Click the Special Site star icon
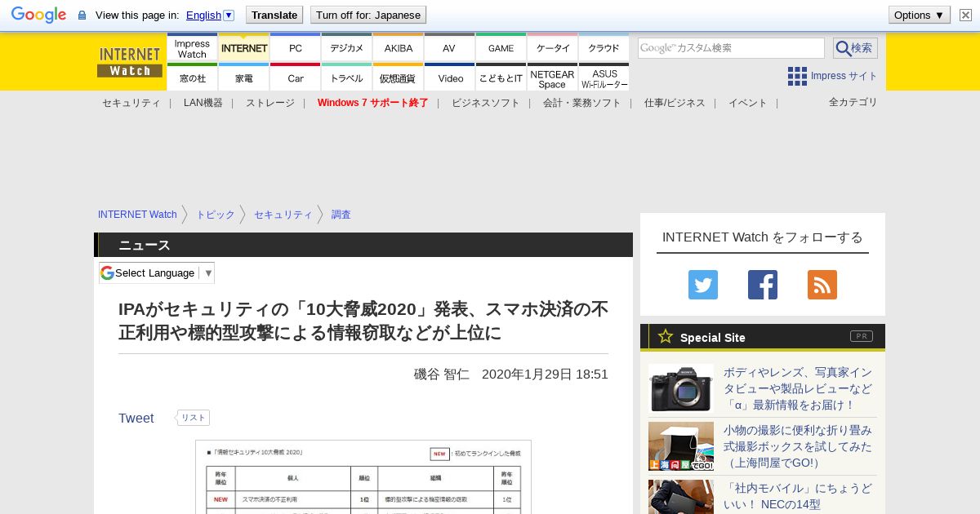The image size is (980, 514). pyautogui.click(x=666, y=336)
